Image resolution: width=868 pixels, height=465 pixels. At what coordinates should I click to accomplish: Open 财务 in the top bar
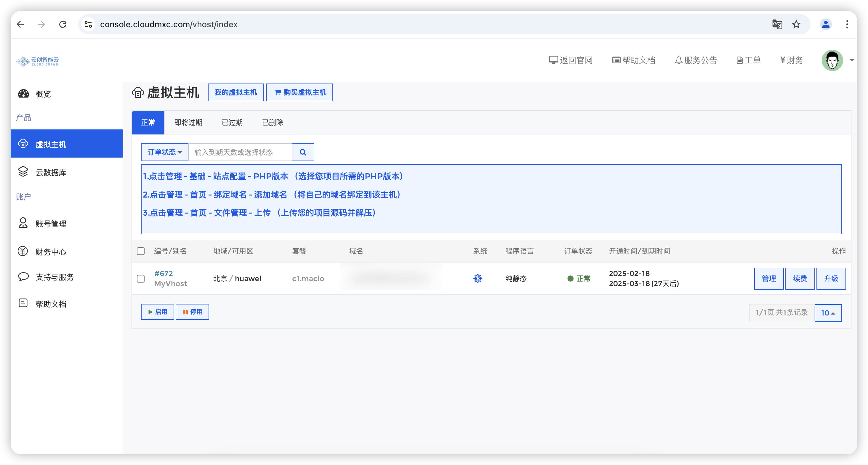[792, 60]
